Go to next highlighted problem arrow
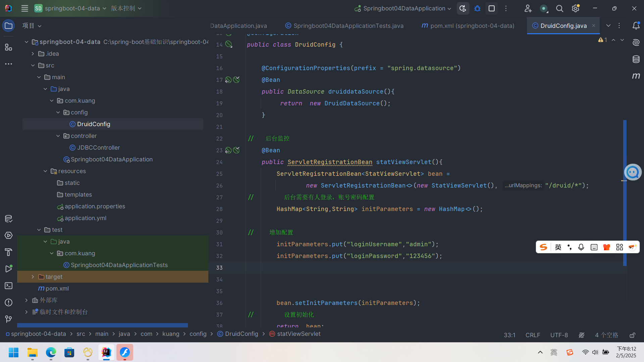The image size is (644, 362). pyautogui.click(x=622, y=40)
